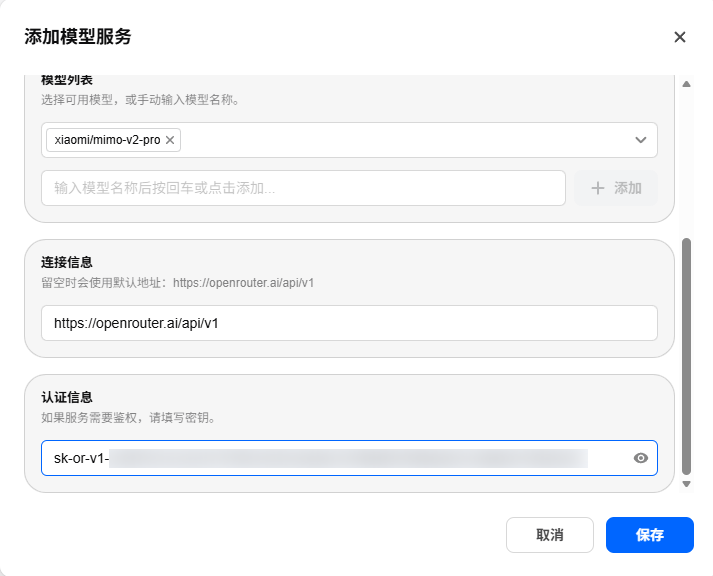The image size is (713, 576).
Task: Close the 添加模型服务 dialog
Action: 679,37
